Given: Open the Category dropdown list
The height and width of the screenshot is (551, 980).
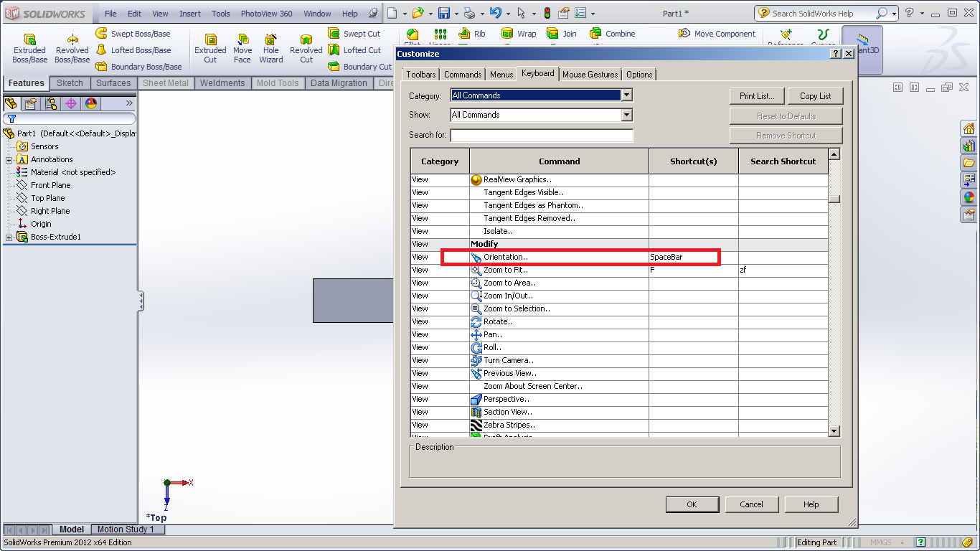Looking at the screenshot, I should [x=626, y=95].
